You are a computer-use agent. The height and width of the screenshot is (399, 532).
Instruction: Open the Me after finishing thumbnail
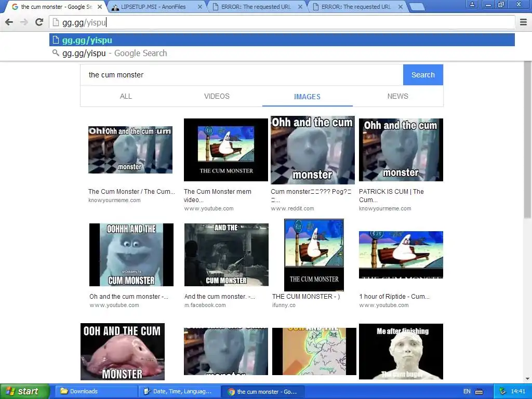(x=401, y=352)
